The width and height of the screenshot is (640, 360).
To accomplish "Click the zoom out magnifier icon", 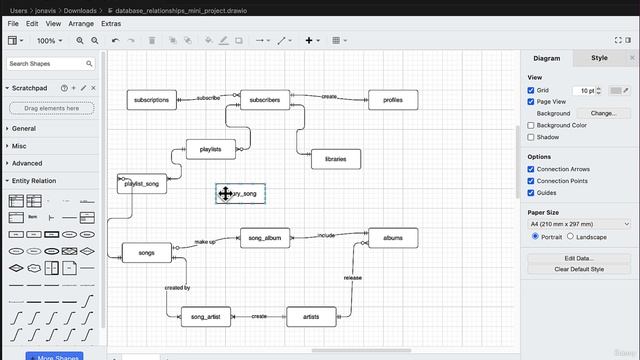I will click(x=95, y=40).
